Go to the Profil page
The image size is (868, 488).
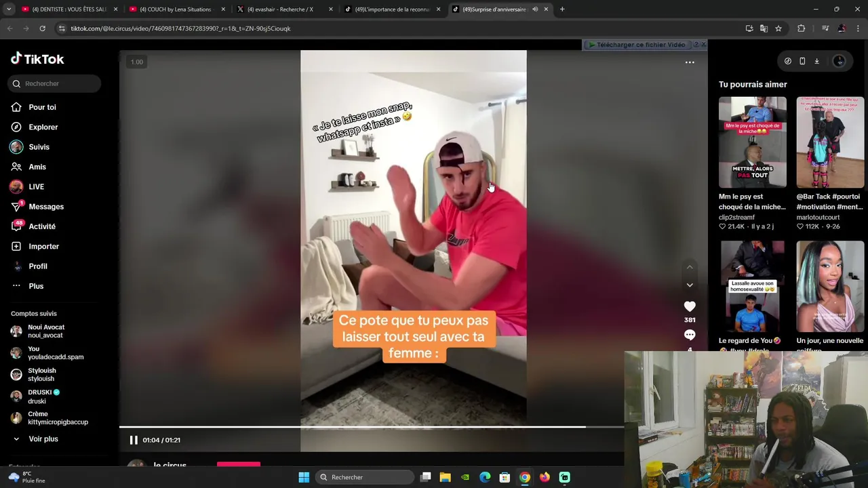tap(37, 266)
